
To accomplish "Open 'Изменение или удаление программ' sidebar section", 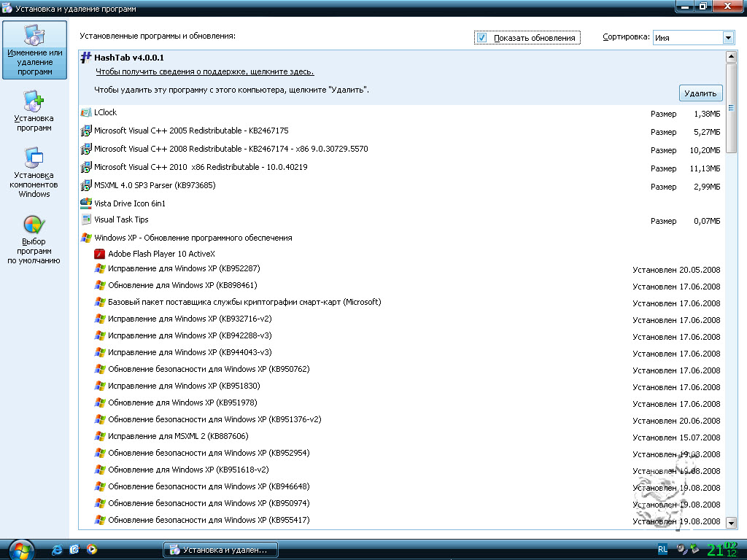I will (34, 50).
